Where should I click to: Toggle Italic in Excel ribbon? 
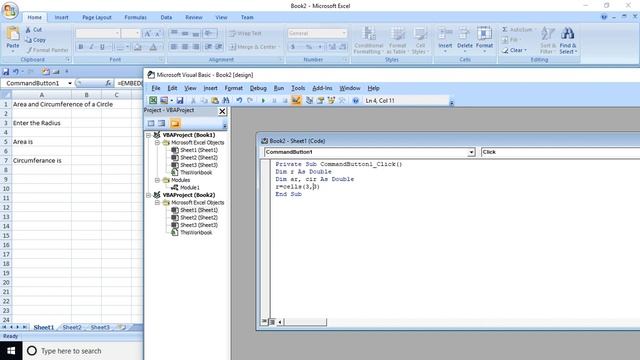91,47
